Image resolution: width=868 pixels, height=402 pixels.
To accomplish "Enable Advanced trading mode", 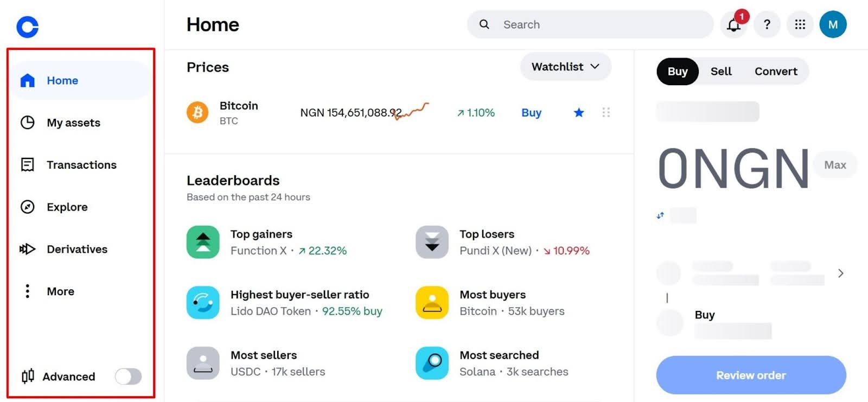I will click(128, 376).
